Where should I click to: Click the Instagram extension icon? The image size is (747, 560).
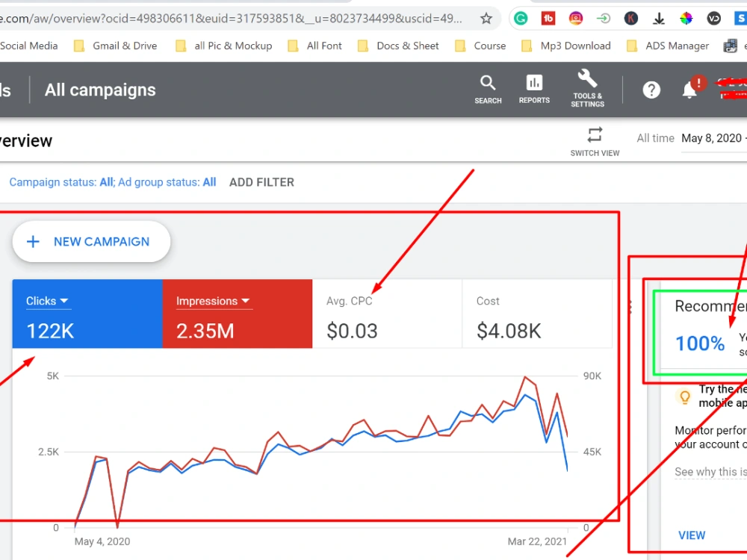point(576,19)
